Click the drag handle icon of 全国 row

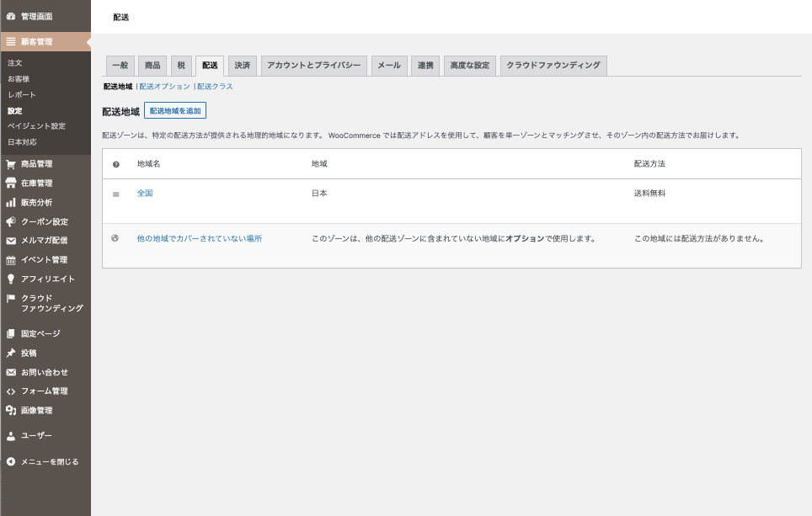tap(116, 194)
